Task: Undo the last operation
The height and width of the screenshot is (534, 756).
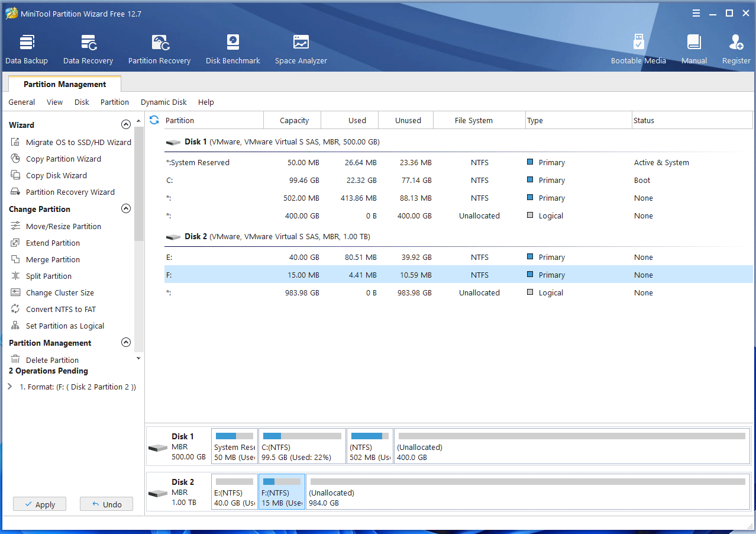Action: (x=106, y=504)
